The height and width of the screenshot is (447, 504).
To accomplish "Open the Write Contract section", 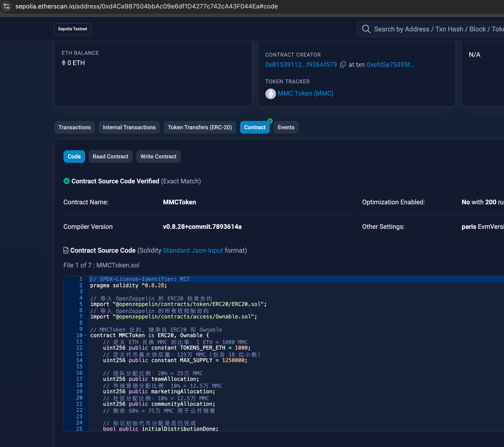I will click(158, 156).
